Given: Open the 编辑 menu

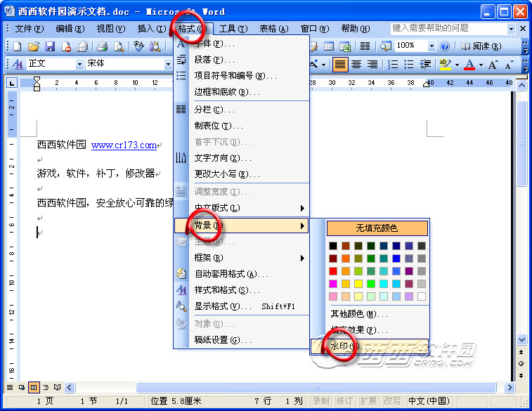Looking at the screenshot, I should (70, 29).
